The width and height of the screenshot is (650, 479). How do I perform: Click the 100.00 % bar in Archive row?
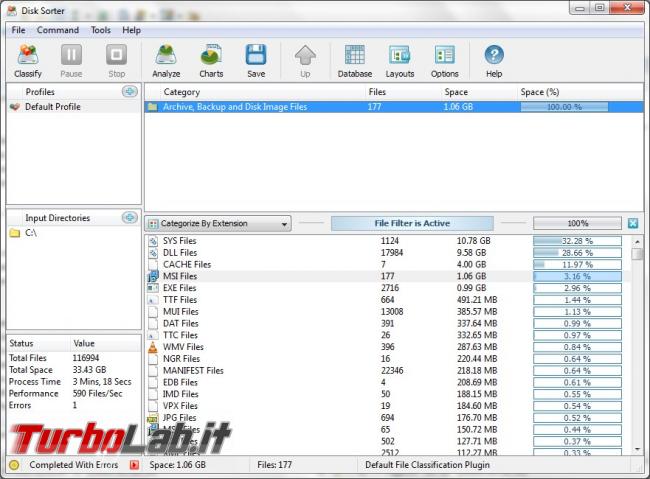(x=564, y=107)
